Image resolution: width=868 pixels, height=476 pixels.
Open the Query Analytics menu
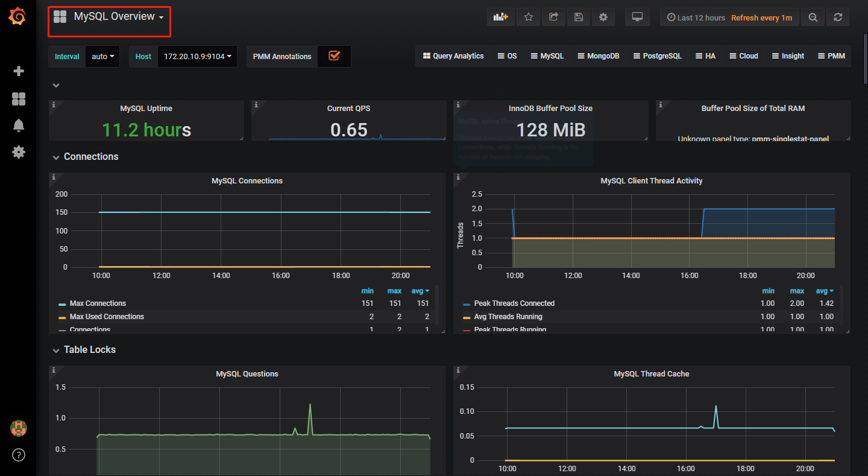453,56
